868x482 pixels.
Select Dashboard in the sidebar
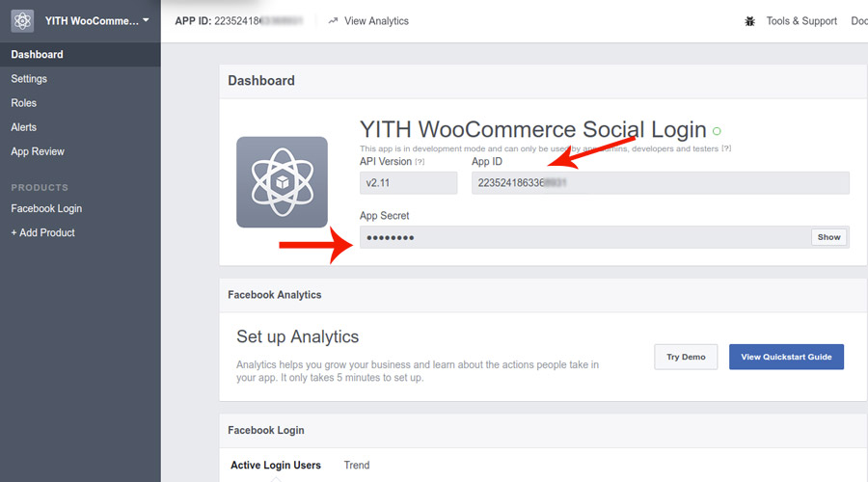[80, 54]
